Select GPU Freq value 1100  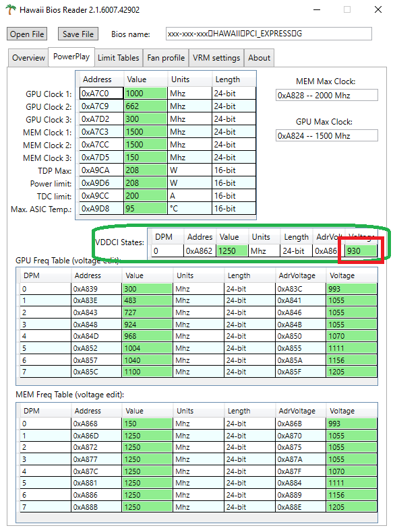147,372
